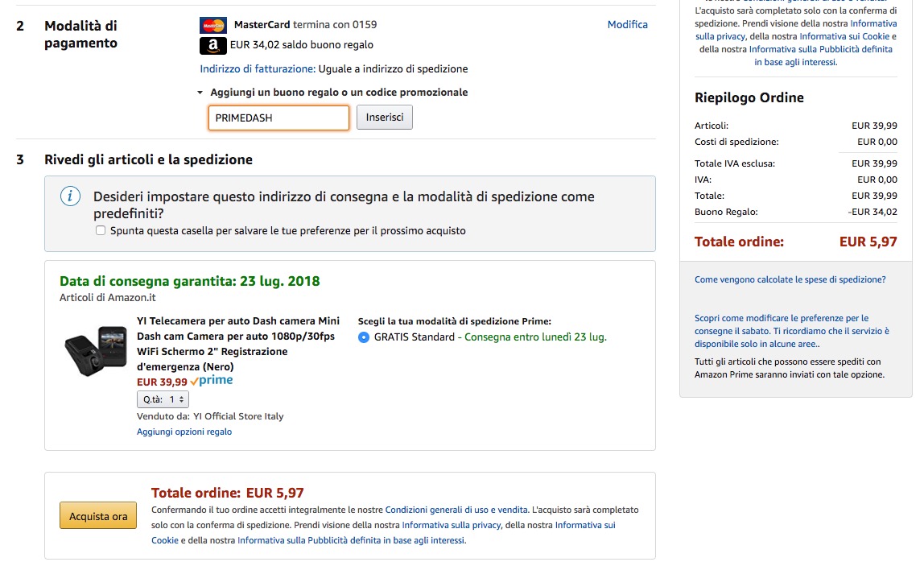Viewport: 924px width, 566px height.
Task: Click Scopri come modificare le preferenze link
Action: click(x=781, y=318)
